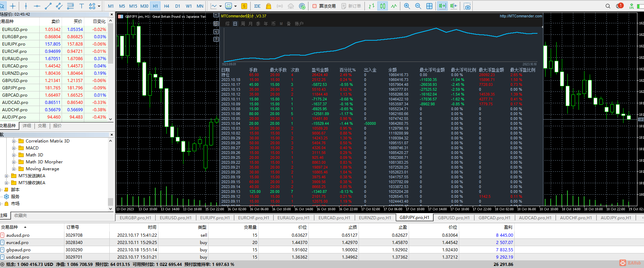Screen dimensions: 644x268
Task: Open the IDE MetaEditor
Action: coord(257,6)
